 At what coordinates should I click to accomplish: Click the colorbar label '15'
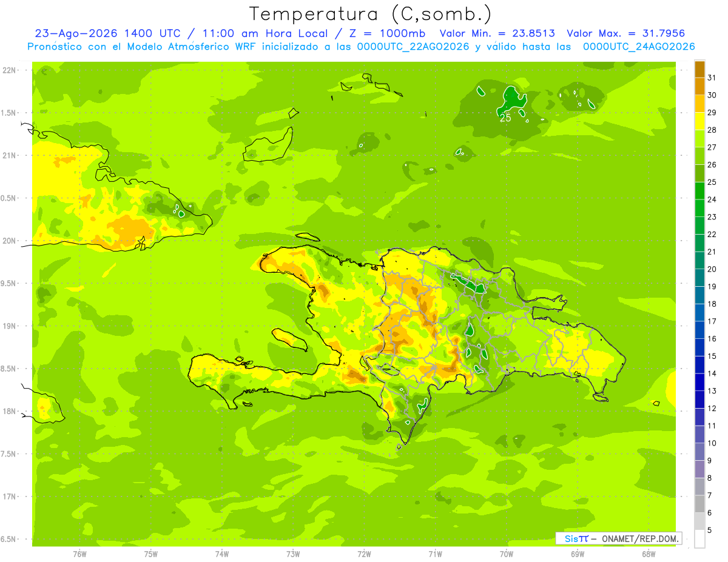click(x=712, y=356)
